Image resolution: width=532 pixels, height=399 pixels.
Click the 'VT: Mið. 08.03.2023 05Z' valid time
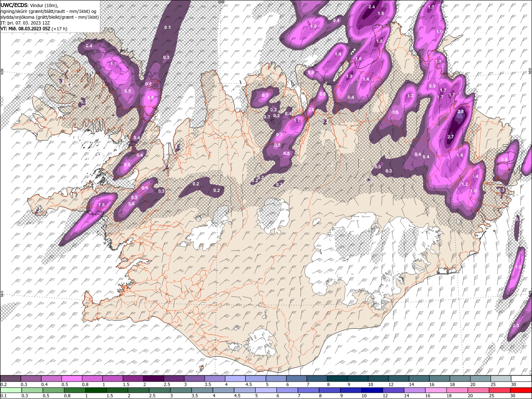point(25,28)
